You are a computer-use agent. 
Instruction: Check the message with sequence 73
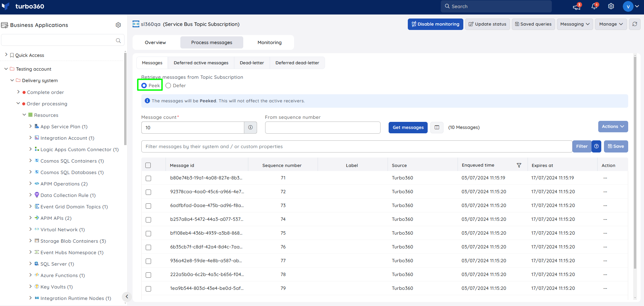pyautogui.click(x=148, y=206)
